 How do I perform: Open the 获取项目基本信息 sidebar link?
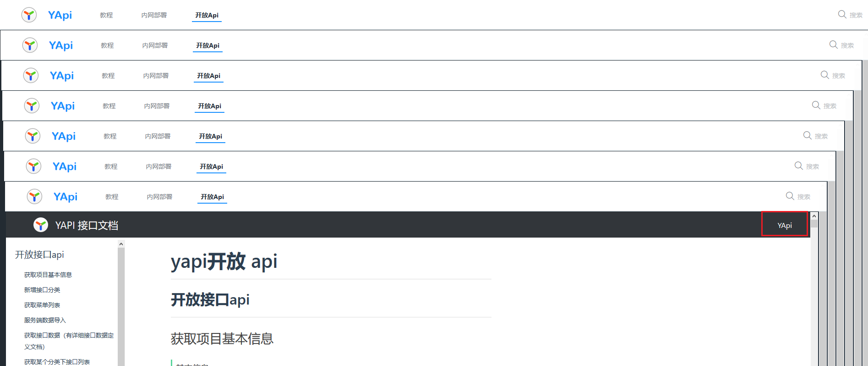(x=48, y=274)
